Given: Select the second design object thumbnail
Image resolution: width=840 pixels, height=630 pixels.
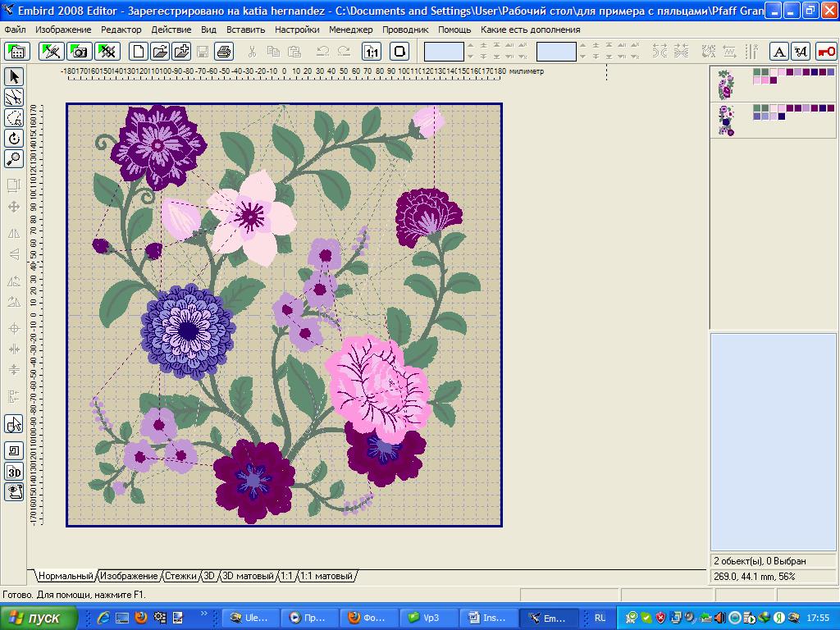Looking at the screenshot, I should pyautogui.click(x=725, y=120).
